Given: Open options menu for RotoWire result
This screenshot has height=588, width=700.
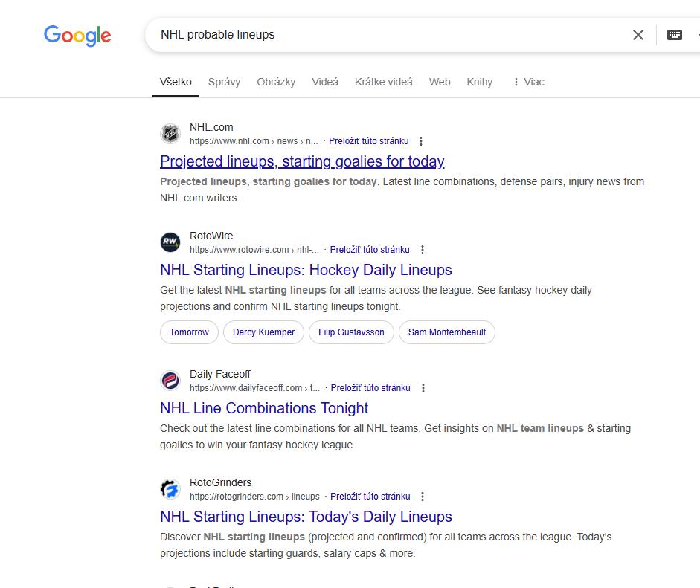Looking at the screenshot, I should click(x=423, y=249).
